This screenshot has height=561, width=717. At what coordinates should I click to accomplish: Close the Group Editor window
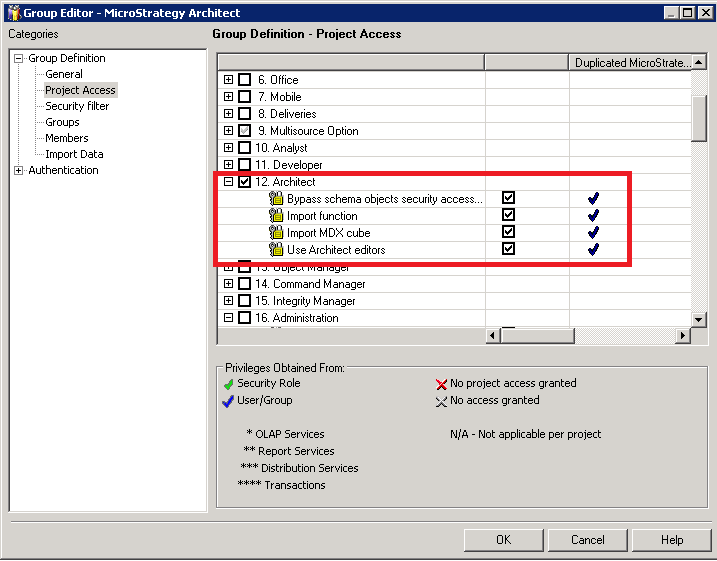point(706,13)
